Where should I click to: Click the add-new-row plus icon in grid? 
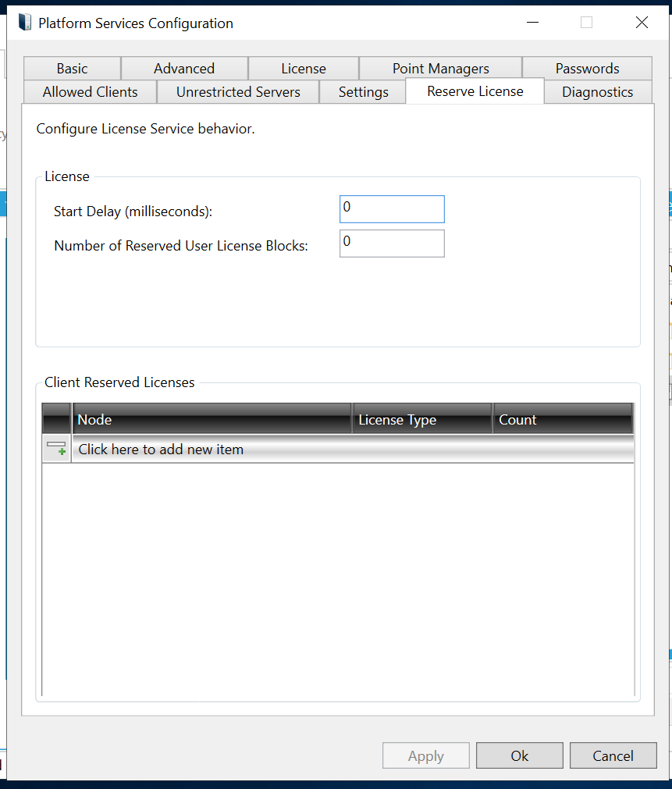point(57,449)
